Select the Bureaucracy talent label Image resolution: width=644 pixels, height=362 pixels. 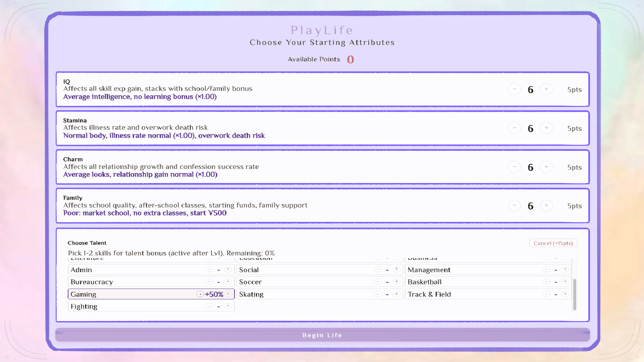(x=92, y=282)
